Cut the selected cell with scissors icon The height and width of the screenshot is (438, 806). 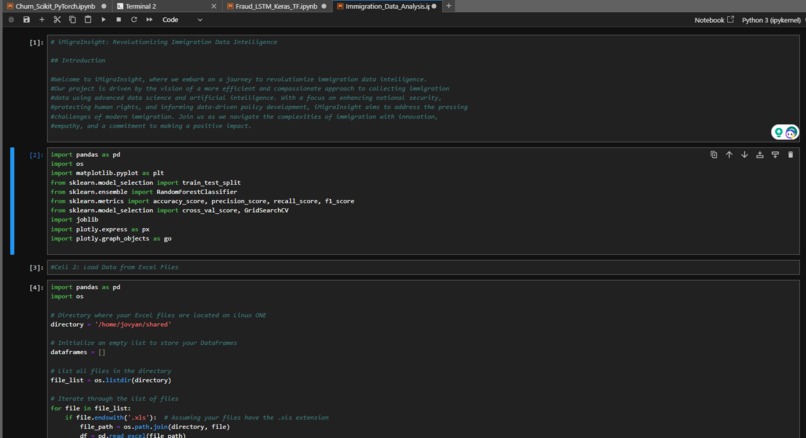tap(57, 20)
